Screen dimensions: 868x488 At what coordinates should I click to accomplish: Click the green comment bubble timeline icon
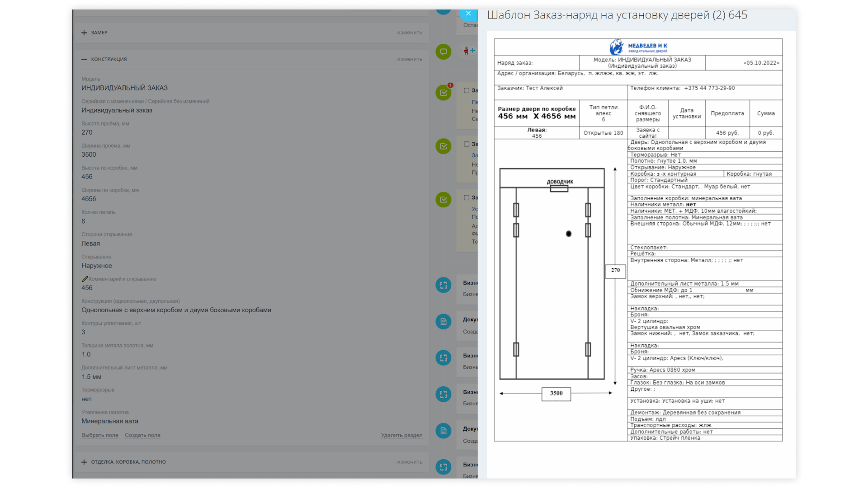[443, 52]
